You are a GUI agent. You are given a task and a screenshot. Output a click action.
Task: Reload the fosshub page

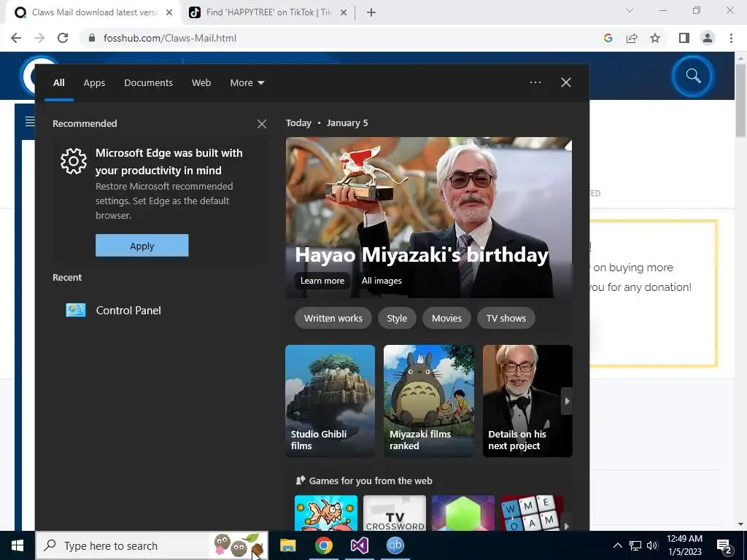click(63, 38)
